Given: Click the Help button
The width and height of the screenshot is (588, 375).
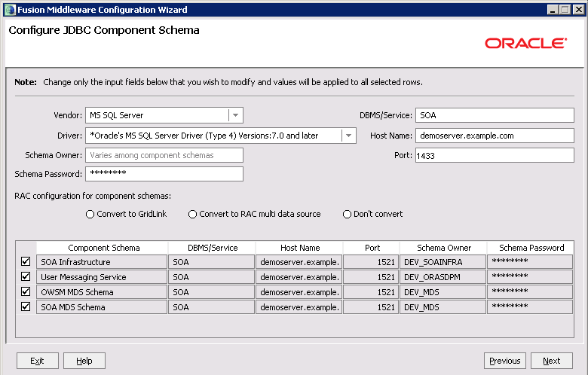Looking at the screenshot, I should point(84,361).
